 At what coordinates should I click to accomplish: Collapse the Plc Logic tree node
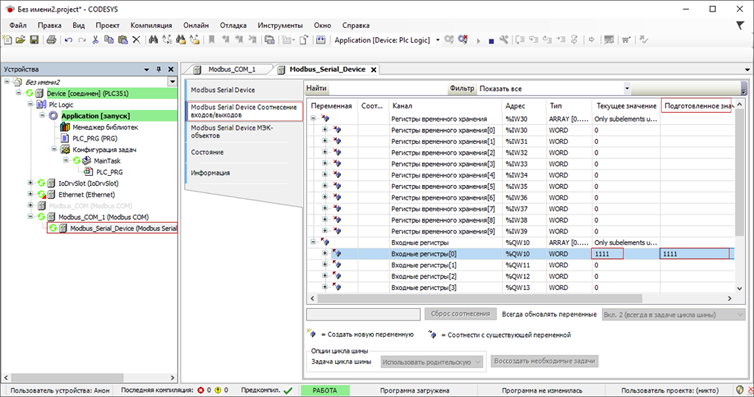pyautogui.click(x=30, y=104)
